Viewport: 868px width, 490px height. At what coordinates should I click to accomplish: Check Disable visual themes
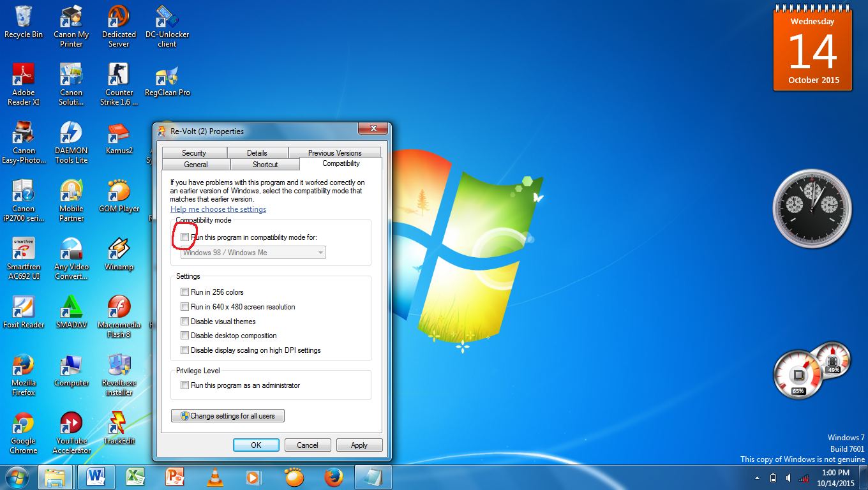(x=185, y=322)
